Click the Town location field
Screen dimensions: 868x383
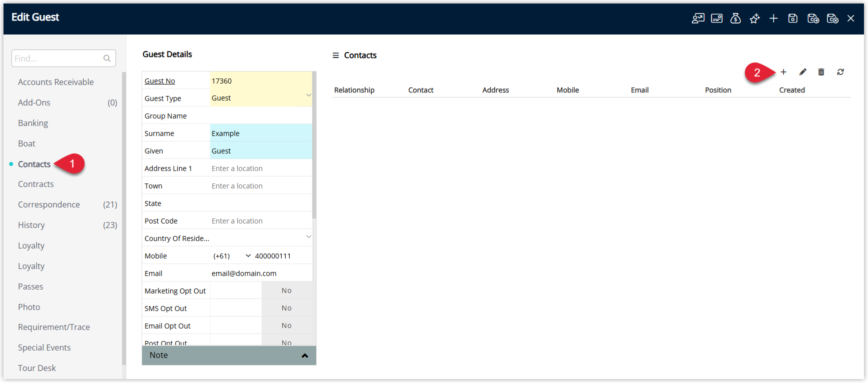261,185
